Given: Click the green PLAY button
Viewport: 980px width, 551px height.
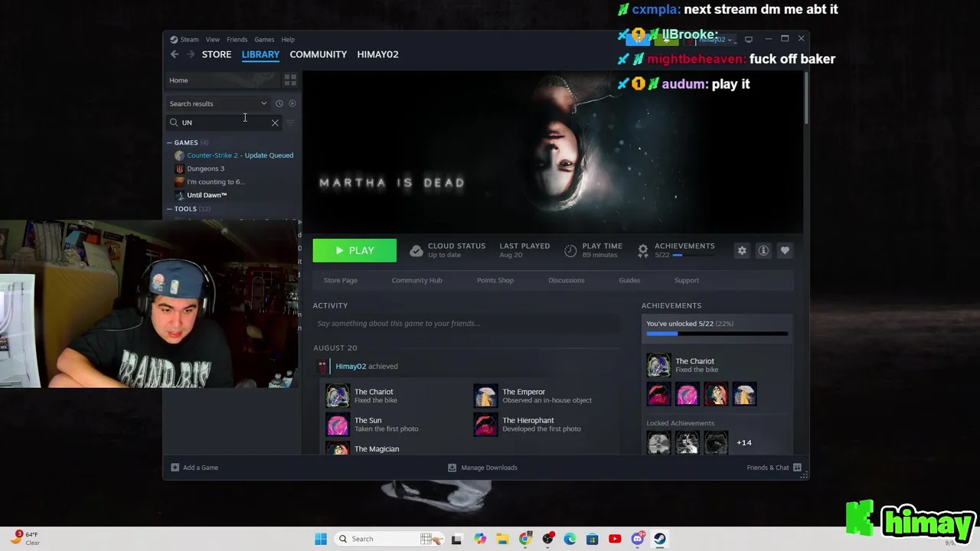Looking at the screenshot, I should tap(354, 250).
